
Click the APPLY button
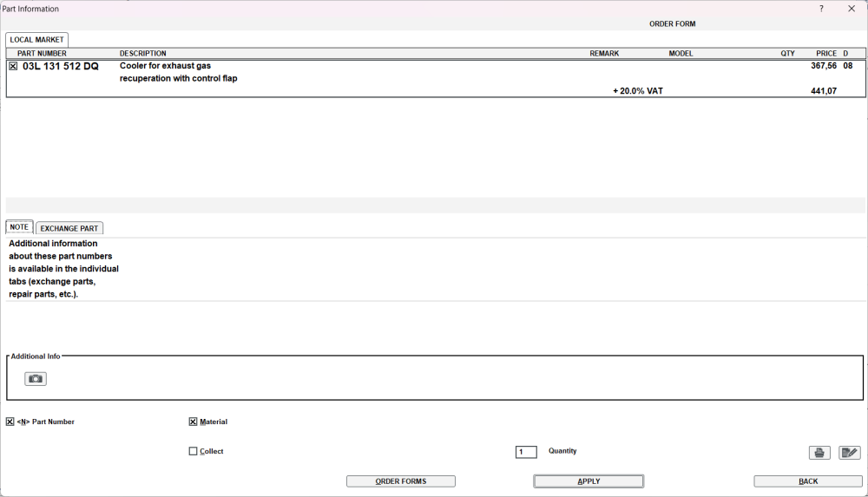click(x=589, y=481)
